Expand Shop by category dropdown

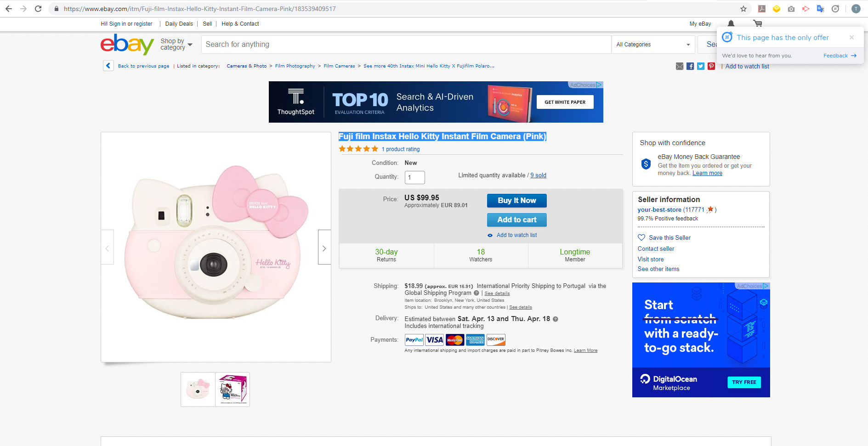(176, 44)
